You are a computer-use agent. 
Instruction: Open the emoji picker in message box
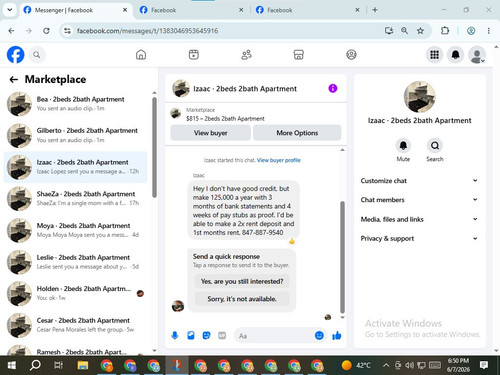click(319, 335)
